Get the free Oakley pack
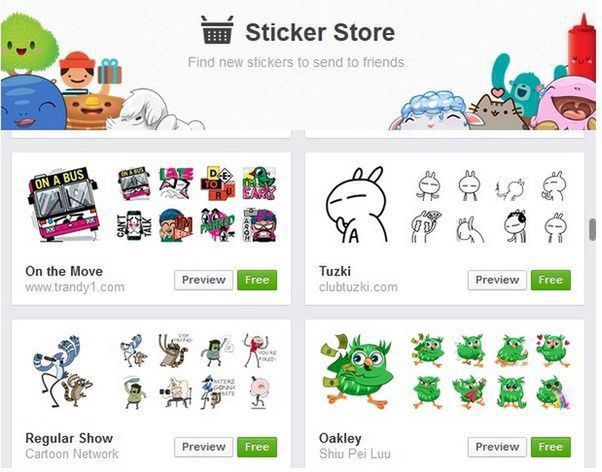602x472 pixels. (x=551, y=447)
